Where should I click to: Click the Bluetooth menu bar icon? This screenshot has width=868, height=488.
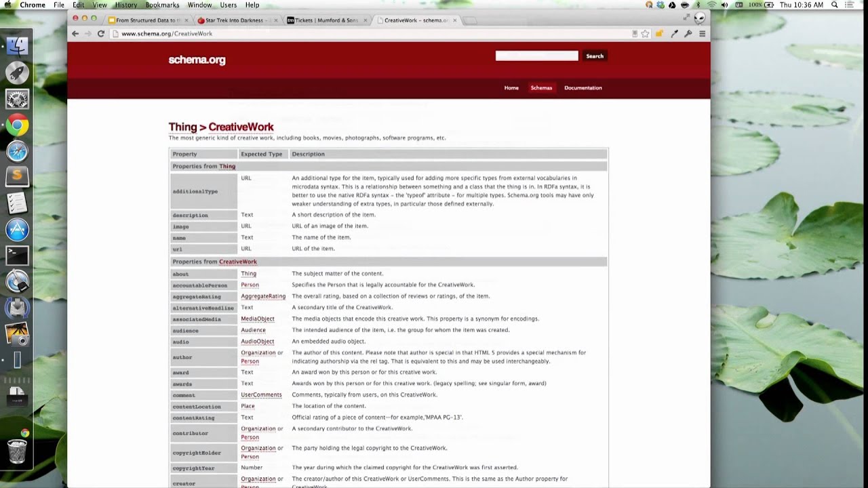click(x=698, y=5)
